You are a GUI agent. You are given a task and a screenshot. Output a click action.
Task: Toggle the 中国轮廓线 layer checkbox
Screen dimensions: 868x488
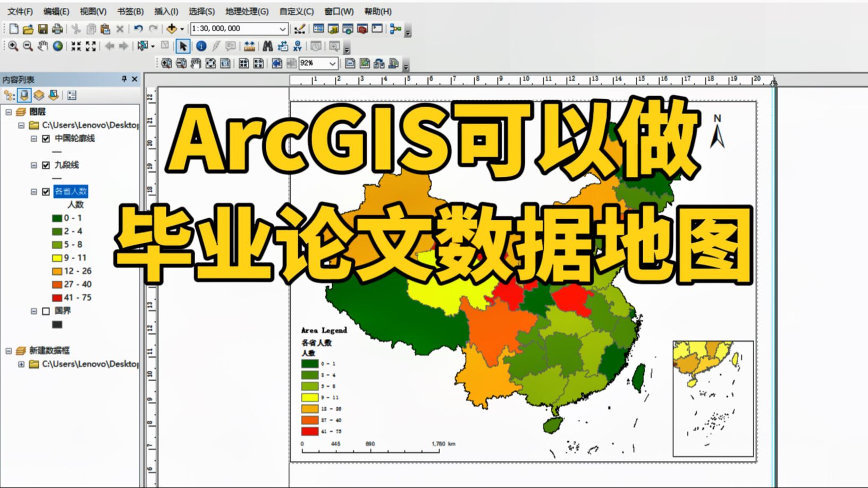46,139
